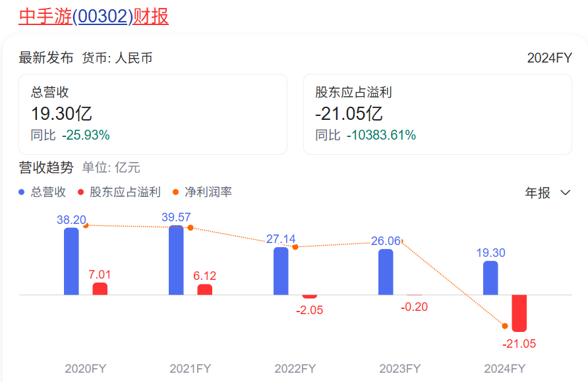Click the 26.06 revenue value label

coord(386,241)
